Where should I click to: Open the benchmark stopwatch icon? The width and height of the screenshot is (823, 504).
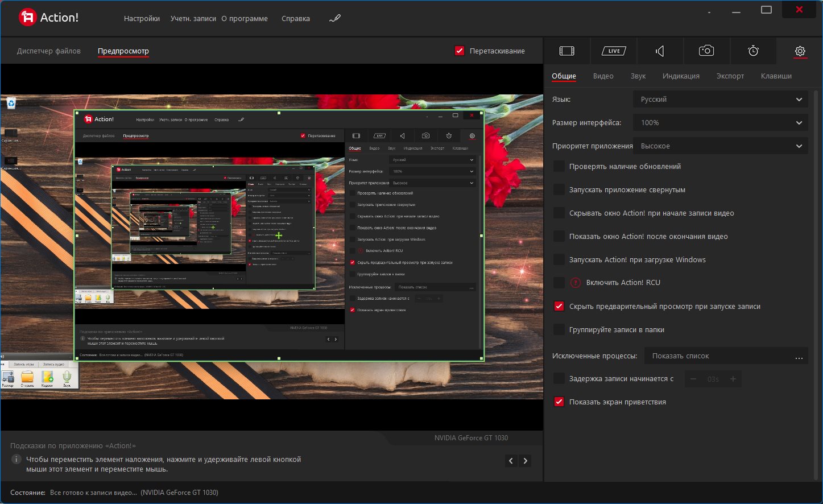pos(753,51)
